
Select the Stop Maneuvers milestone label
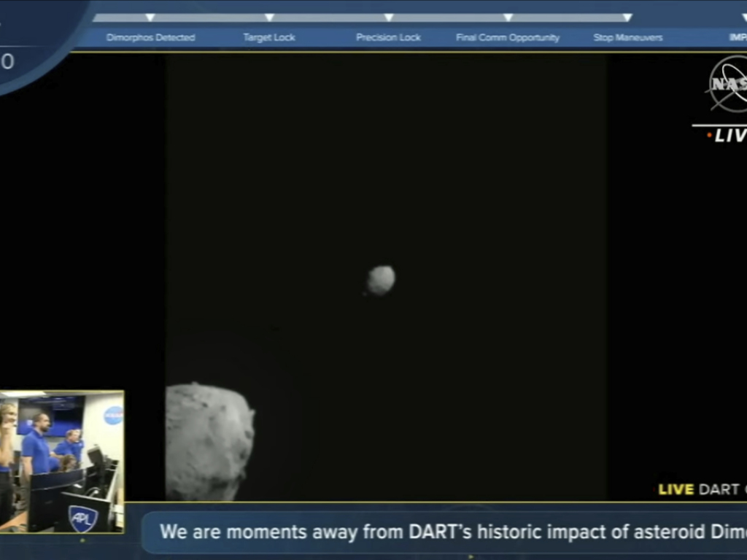click(x=627, y=38)
